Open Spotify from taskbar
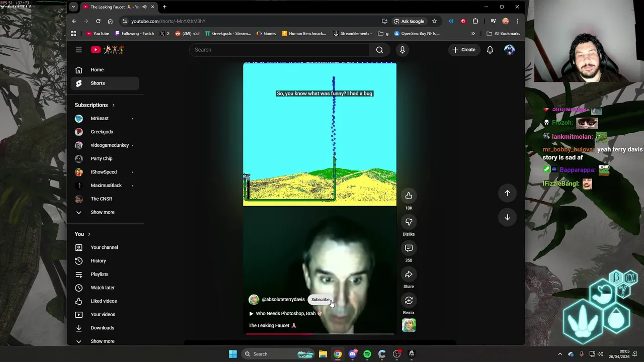This screenshot has width=644, height=362. (x=367, y=354)
